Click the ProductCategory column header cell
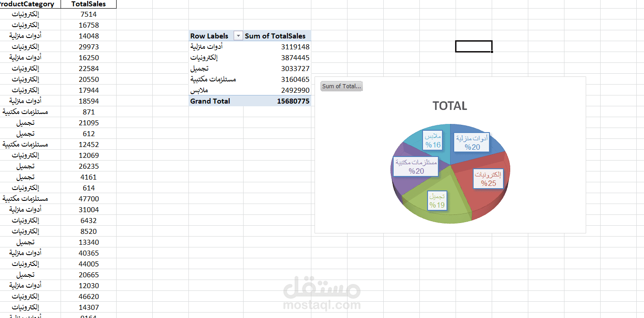Screen dimensions: 644x318 30,4
